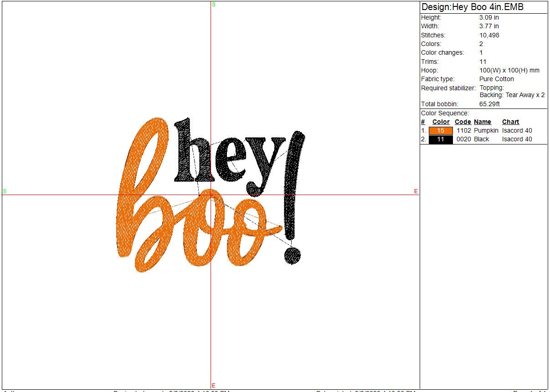
Task: Click the Total bobbin value 65.29ft
Action: [x=489, y=104]
